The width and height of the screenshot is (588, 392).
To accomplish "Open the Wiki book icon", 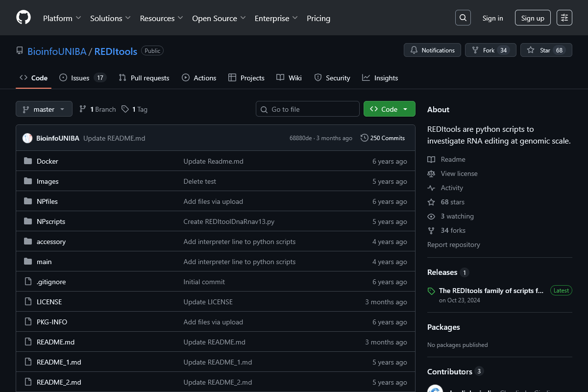I will (280, 77).
